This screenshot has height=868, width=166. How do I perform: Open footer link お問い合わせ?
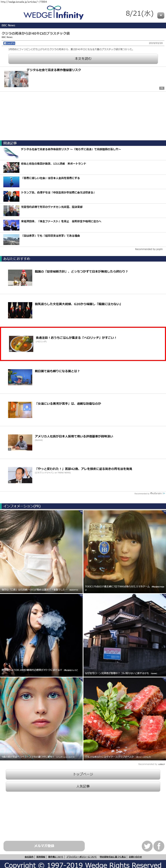(x=135, y=857)
